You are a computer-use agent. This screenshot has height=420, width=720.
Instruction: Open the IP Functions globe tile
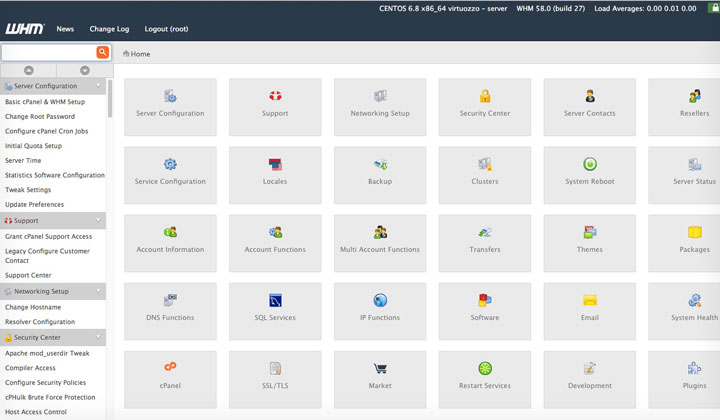tap(380, 311)
